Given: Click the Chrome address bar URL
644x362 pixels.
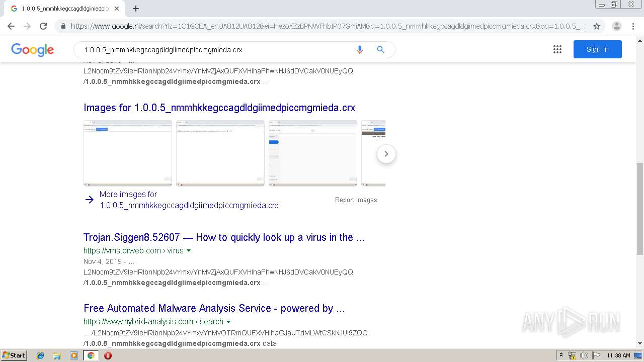Looking at the screenshot, I should [328, 26].
